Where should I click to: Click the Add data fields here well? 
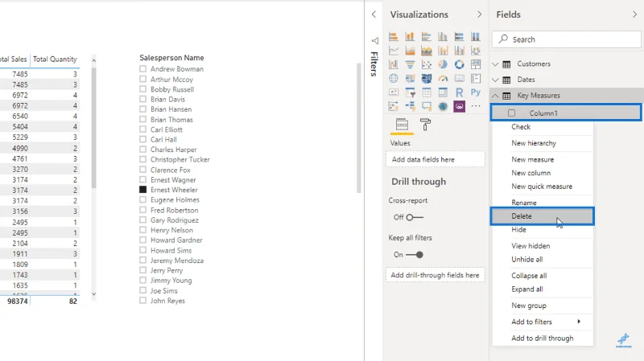point(436,159)
